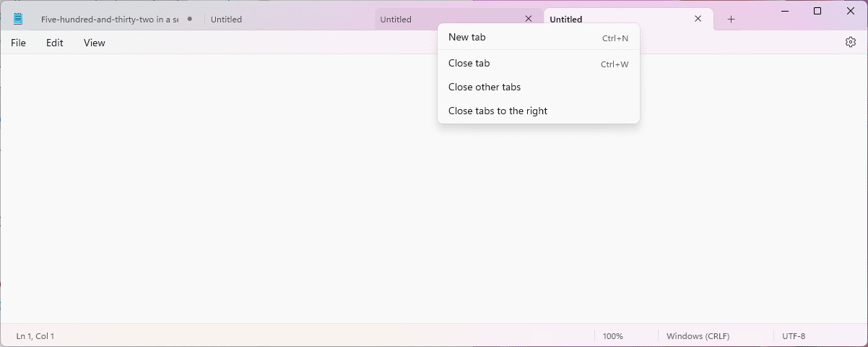Image resolution: width=868 pixels, height=347 pixels.
Task: Click the Ln 1, Col 1 status indicator
Action: point(35,336)
